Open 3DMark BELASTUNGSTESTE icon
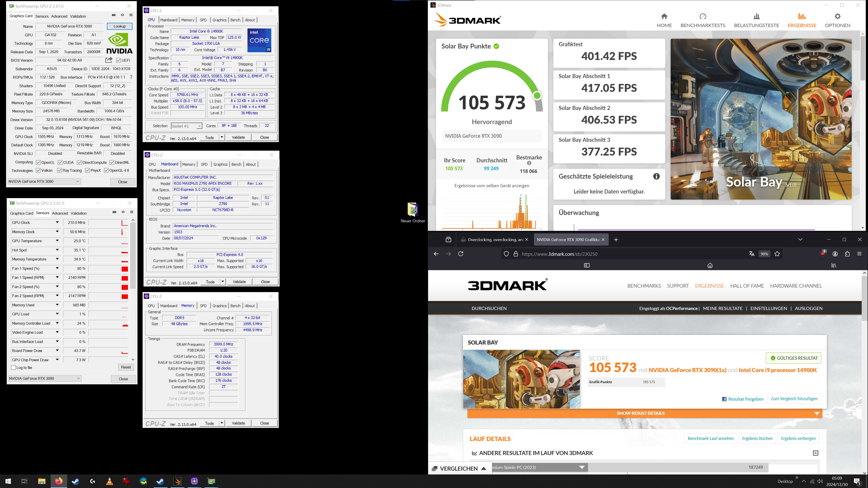This screenshot has width=868, height=488. (757, 16)
